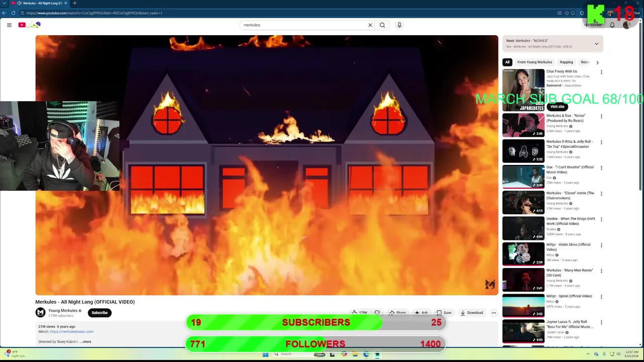Open the Doobie thumbnail 4:04
The height and width of the screenshot is (362, 644).
coord(523,228)
